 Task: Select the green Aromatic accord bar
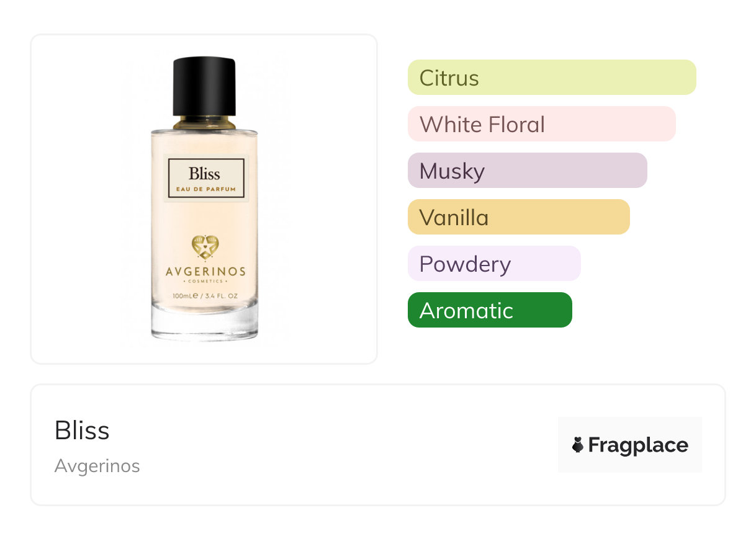point(489,310)
